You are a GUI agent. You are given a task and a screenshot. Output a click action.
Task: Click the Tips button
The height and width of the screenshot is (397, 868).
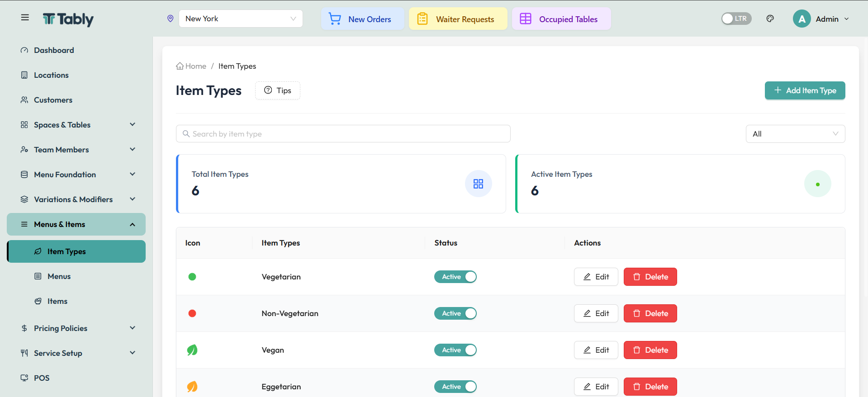278,90
